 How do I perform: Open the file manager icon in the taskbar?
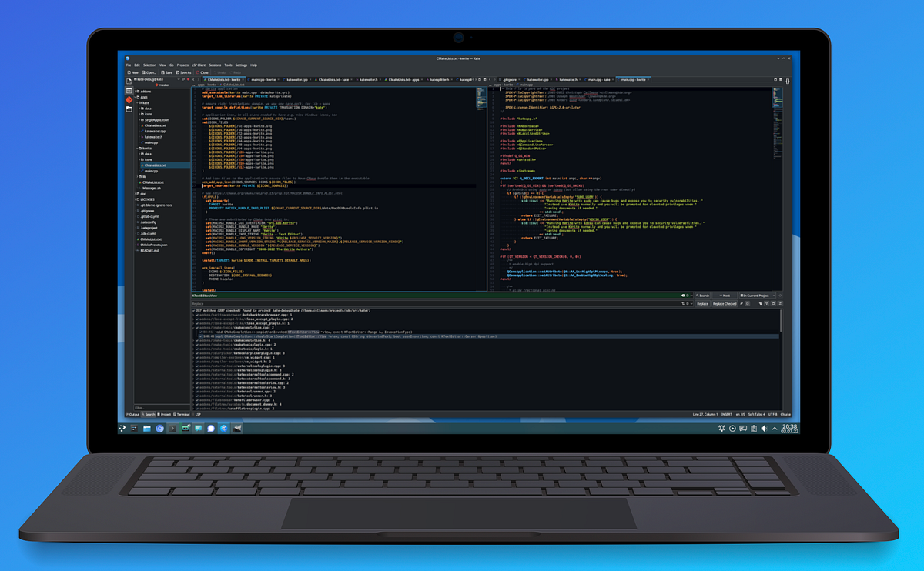click(x=146, y=429)
